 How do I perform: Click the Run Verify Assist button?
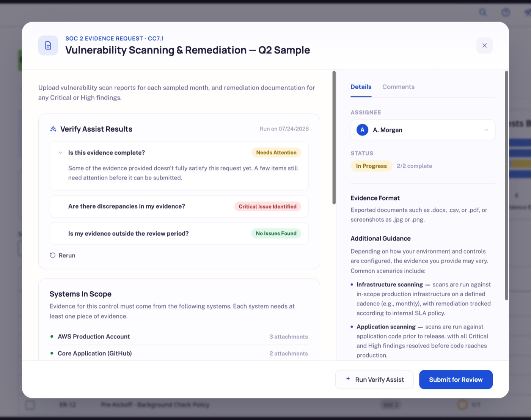click(374, 379)
